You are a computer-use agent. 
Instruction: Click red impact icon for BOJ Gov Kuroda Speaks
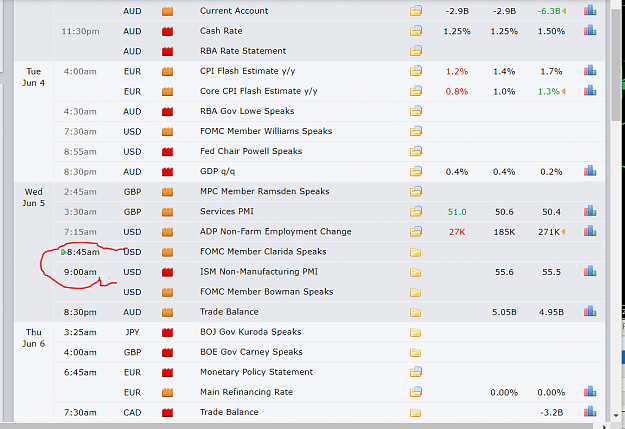pyautogui.click(x=167, y=332)
